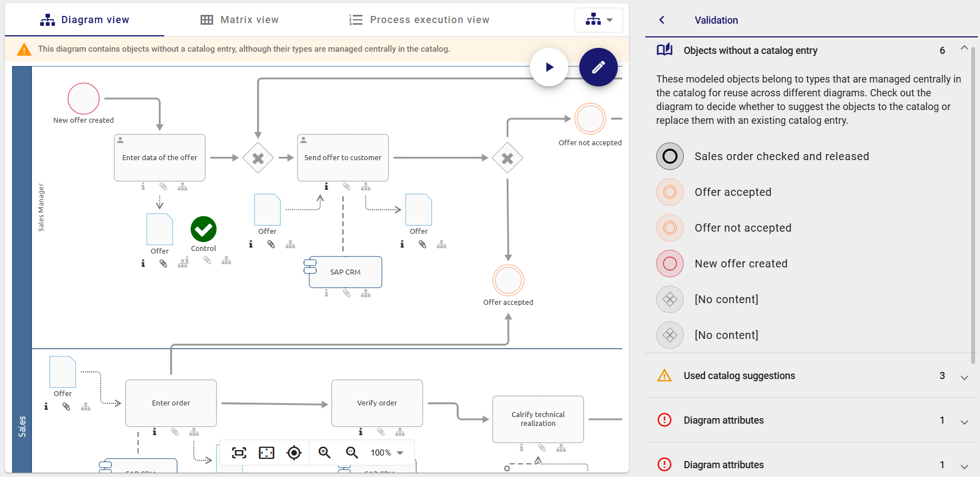Select the Calrify technical realization task
This screenshot has height=477, width=980.
click(x=538, y=419)
